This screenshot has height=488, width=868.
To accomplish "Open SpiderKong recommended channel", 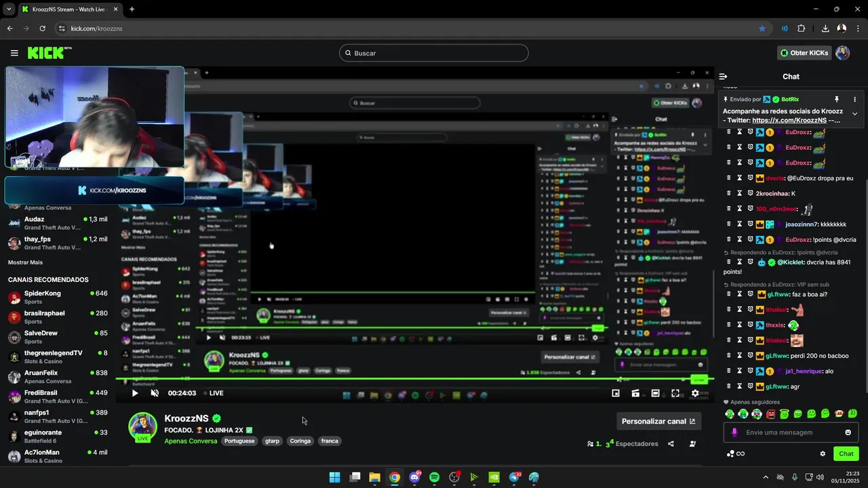I will (58, 297).
